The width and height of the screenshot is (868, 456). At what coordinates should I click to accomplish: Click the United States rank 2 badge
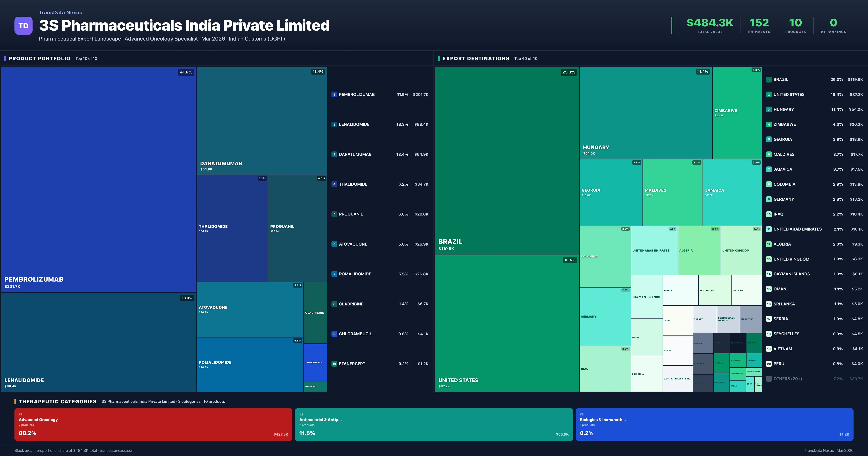point(769,94)
